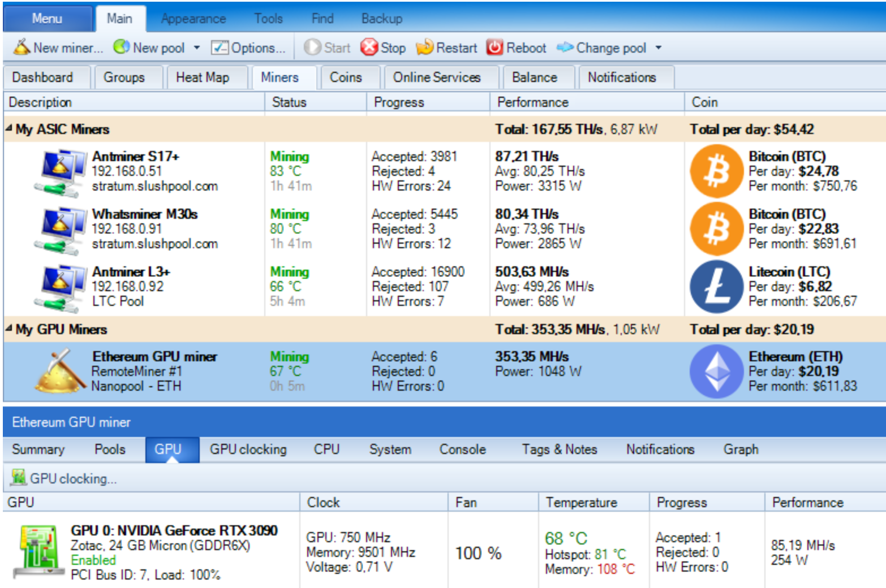Screen dimensions: 886x588
Task: Click the Reboot power icon
Action: tap(494, 47)
